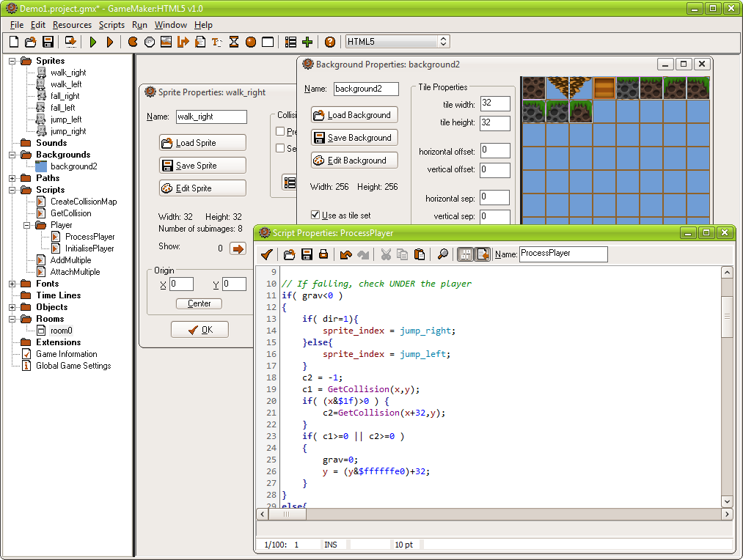Click the Create Sprite toolbar icon
Viewport: 743px width, 560px height.
[132, 42]
